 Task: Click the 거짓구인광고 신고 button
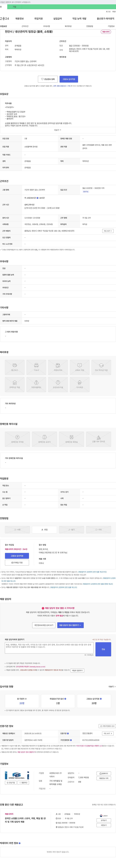(107, 726)
